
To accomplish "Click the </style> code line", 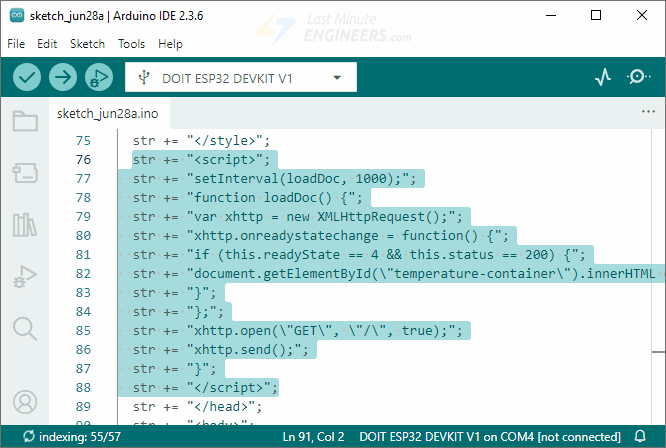I will (x=201, y=141).
